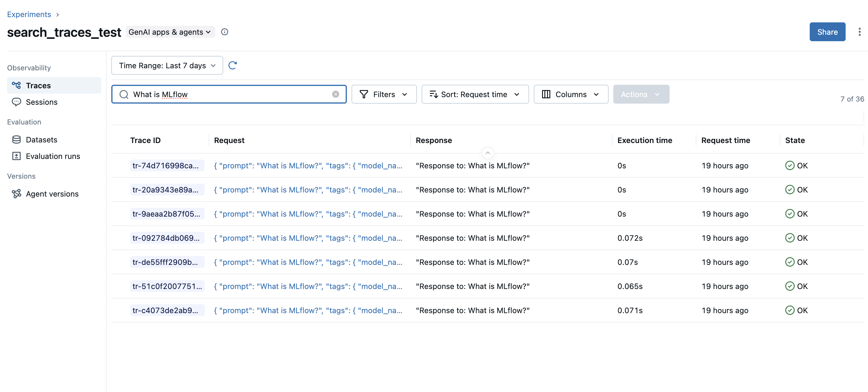868x392 pixels.
Task: Click the Agent versions icon
Action: click(16, 194)
